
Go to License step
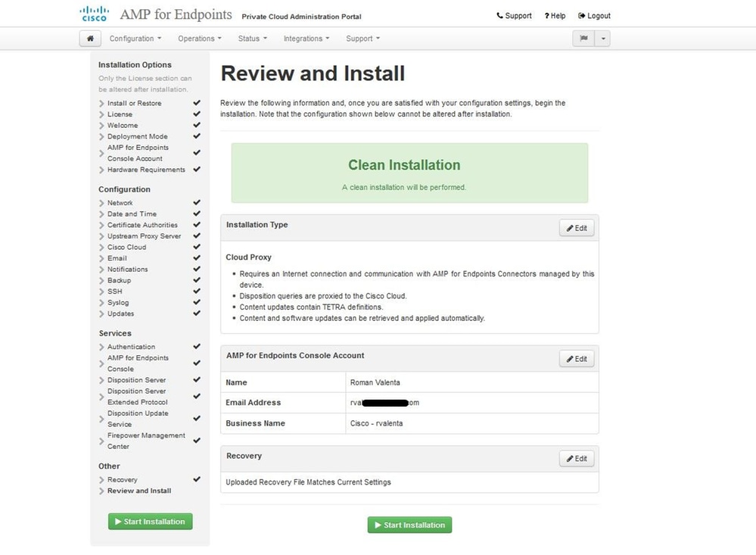click(120, 114)
